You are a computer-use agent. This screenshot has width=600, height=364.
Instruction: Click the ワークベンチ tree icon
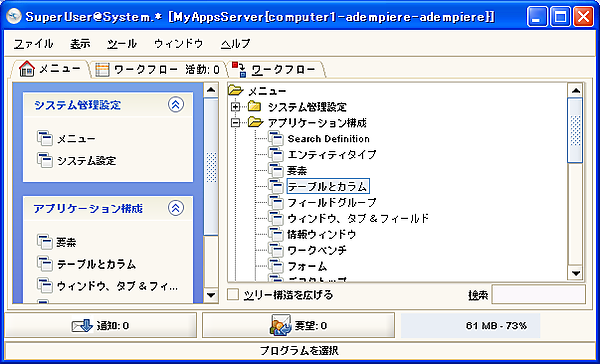click(276, 250)
